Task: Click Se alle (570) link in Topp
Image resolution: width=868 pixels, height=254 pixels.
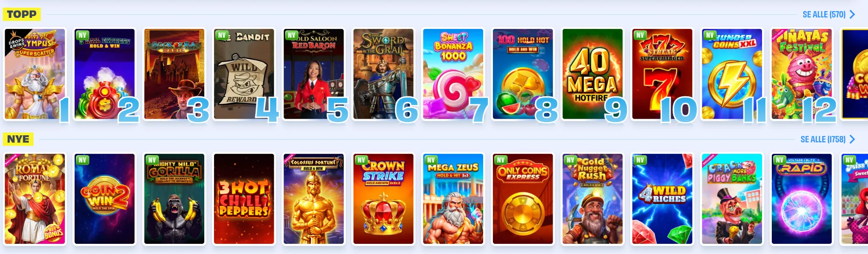Action: (x=824, y=14)
